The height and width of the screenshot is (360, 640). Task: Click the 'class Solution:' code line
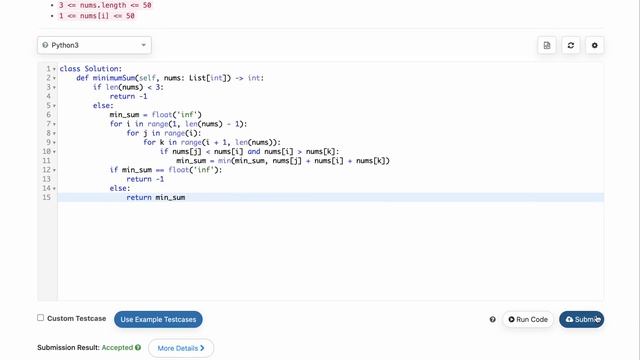point(91,69)
